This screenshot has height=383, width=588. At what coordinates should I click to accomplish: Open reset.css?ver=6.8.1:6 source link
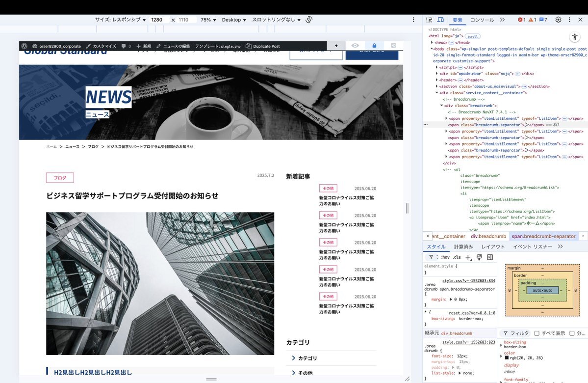472,313
